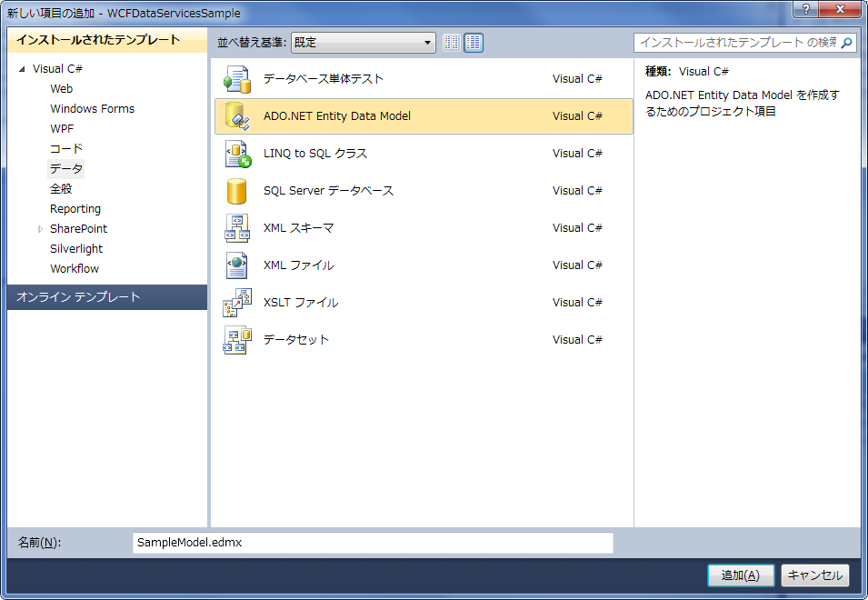The height and width of the screenshot is (600, 868).
Task: Select the データ category
Action: [x=65, y=168]
